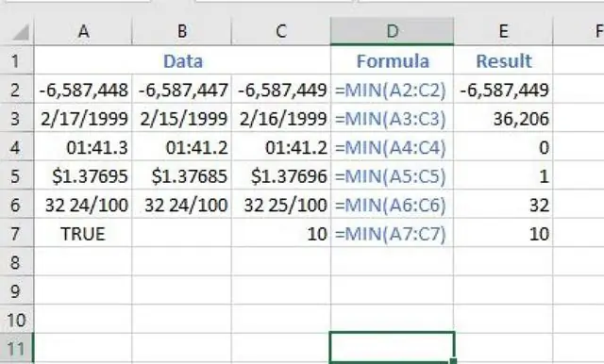Screen dimensions: 604x364
Task: Click the Result heading cell
Action: click(x=503, y=60)
